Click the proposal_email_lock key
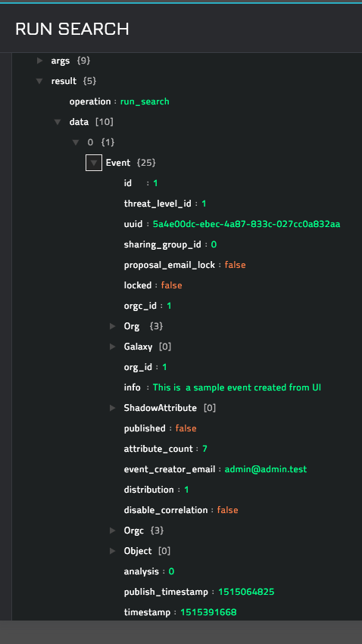This screenshot has height=644, width=362. coord(170,265)
